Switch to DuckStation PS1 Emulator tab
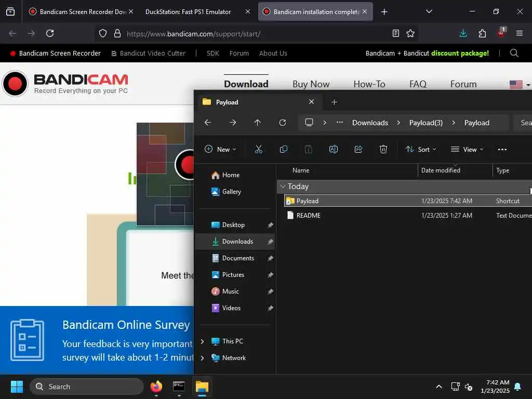 pyautogui.click(x=198, y=11)
